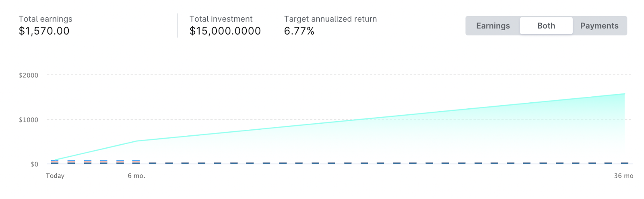Click the 6 mo. x-axis label
Screen dimensions: 644x199
tap(136, 176)
